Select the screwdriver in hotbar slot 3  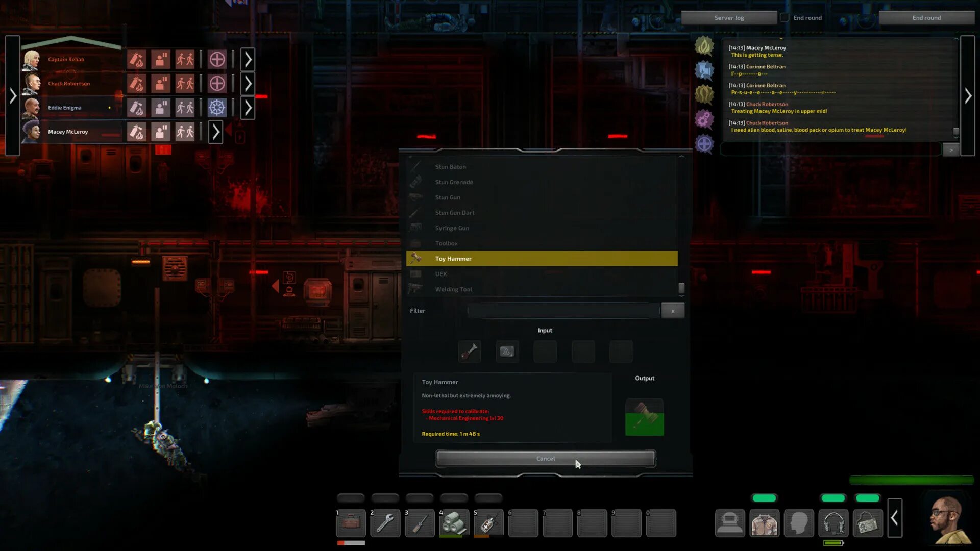pyautogui.click(x=420, y=523)
